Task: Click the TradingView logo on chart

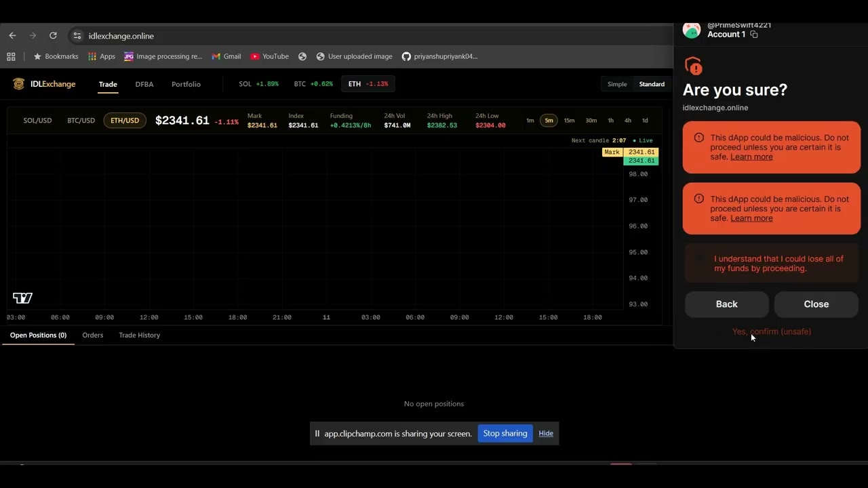Action: tap(22, 298)
